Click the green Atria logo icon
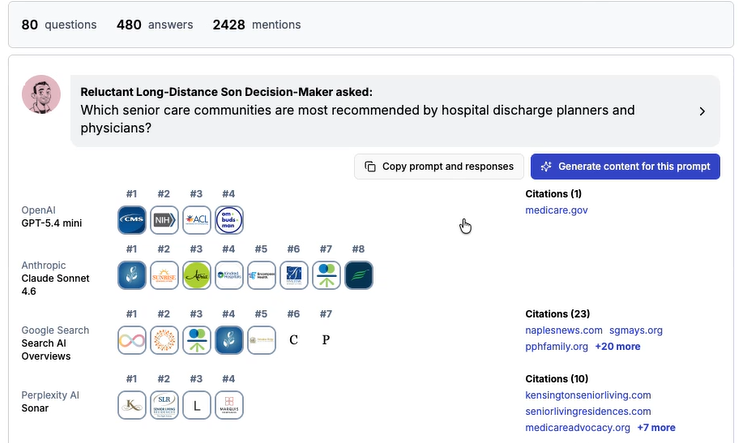This screenshot has height=443, width=754. (x=197, y=275)
